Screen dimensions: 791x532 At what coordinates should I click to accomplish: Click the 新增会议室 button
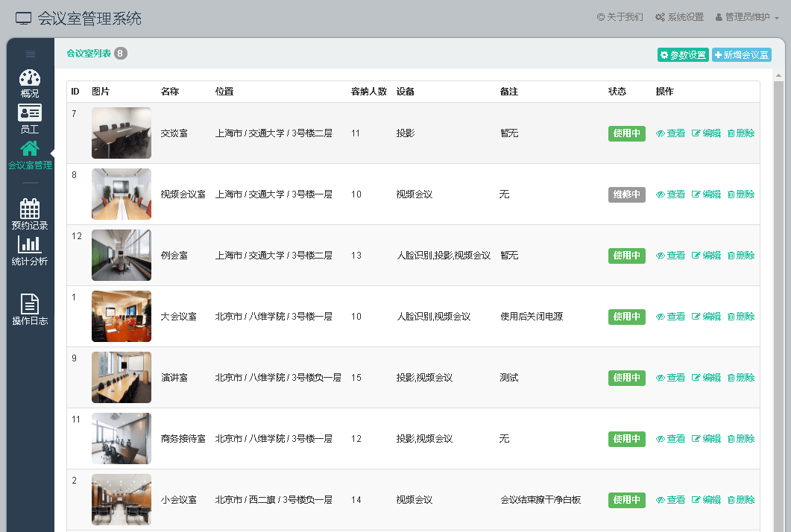(x=742, y=55)
